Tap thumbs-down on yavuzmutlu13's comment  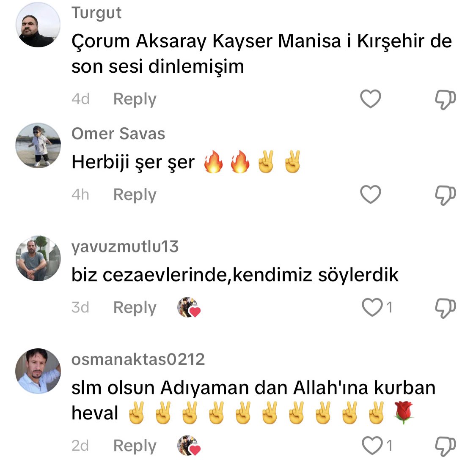[446, 308]
